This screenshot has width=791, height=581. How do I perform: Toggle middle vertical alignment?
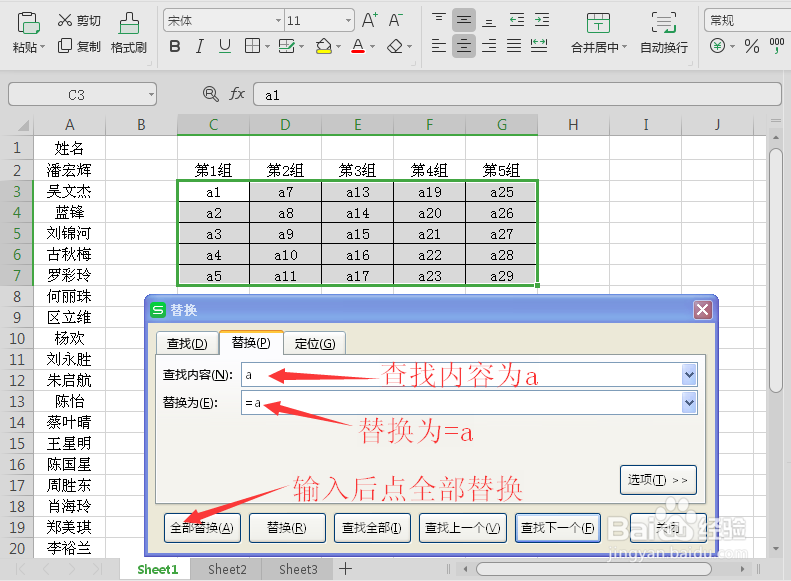coord(464,20)
